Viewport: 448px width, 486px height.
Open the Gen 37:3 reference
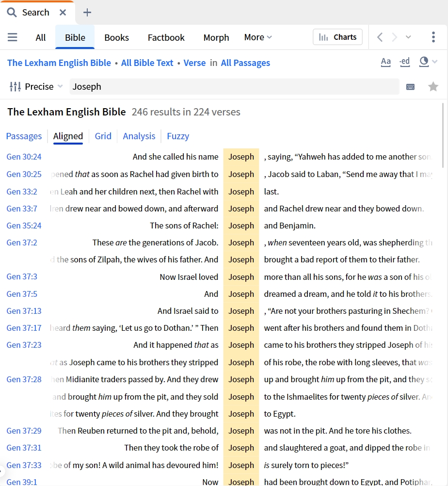click(x=22, y=276)
